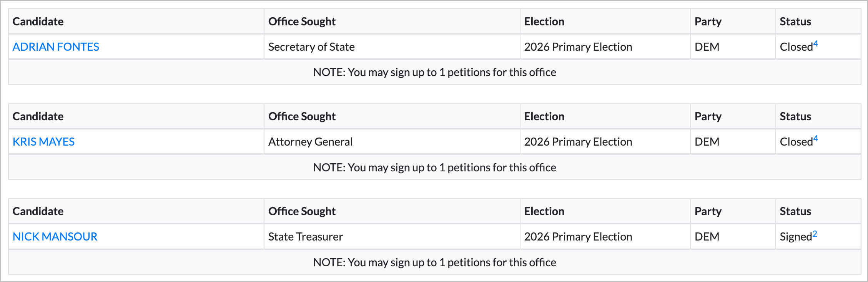868x282 pixels.
Task: Click State Treasurer office cell
Action: point(306,236)
